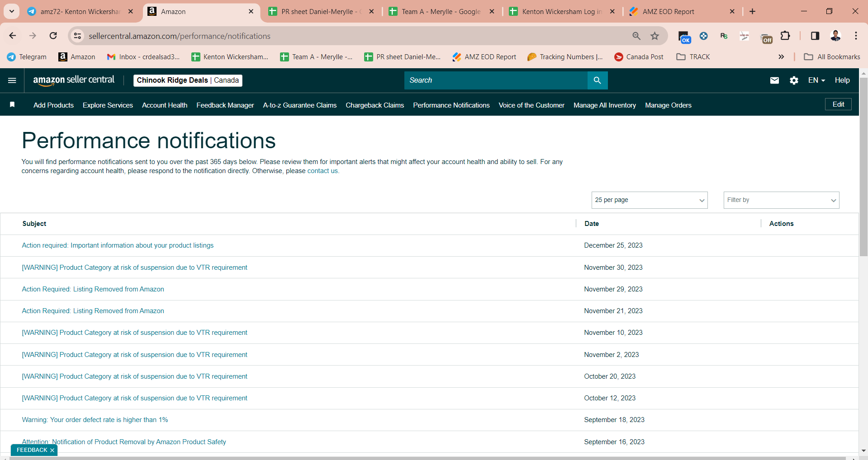Open November 21 Listing Removed notification
The height and width of the screenshot is (460, 868).
pyautogui.click(x=93, y=311)
